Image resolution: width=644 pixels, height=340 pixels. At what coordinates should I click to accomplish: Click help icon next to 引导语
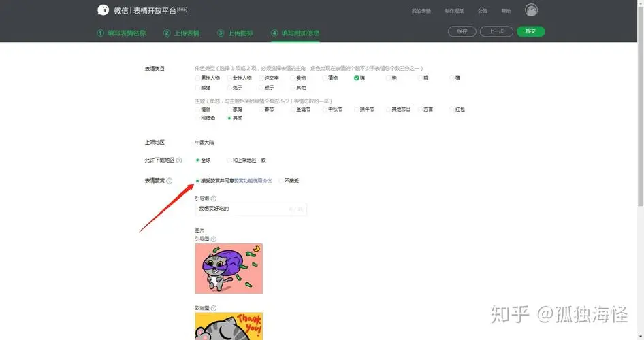click(x=214, y=199)
